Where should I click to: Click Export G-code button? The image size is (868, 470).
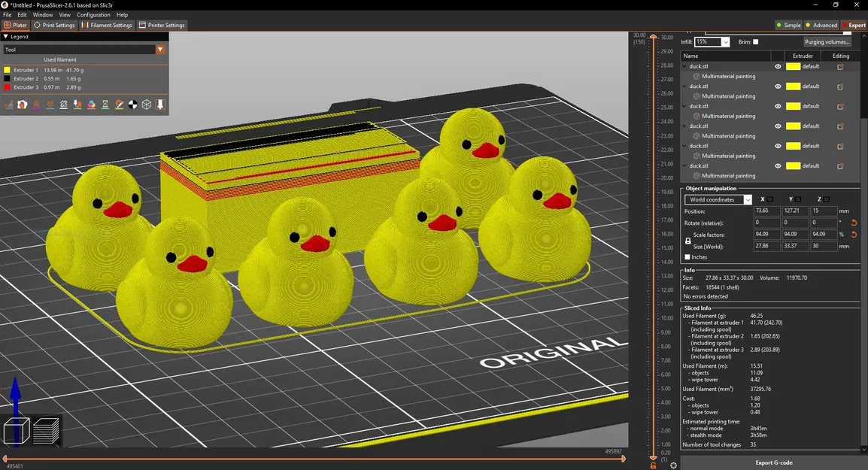coord(773,462)
